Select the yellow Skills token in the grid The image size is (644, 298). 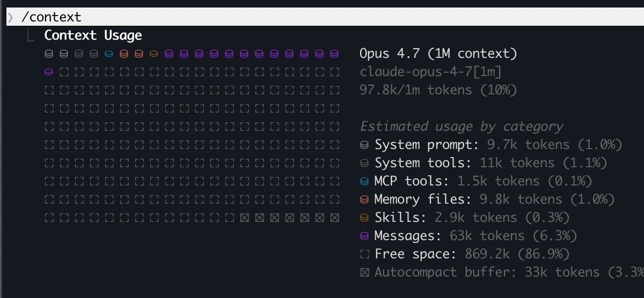[154, 54]
